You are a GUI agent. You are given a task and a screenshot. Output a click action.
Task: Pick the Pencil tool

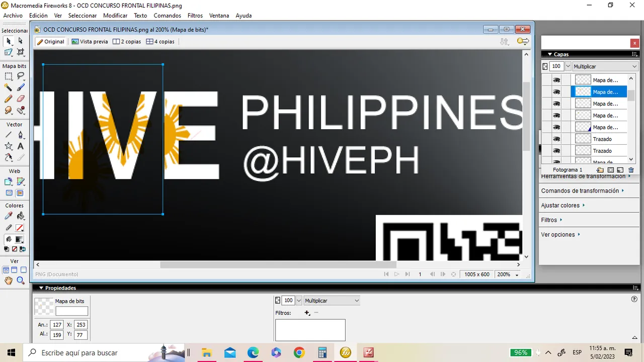tap(9, 99)
